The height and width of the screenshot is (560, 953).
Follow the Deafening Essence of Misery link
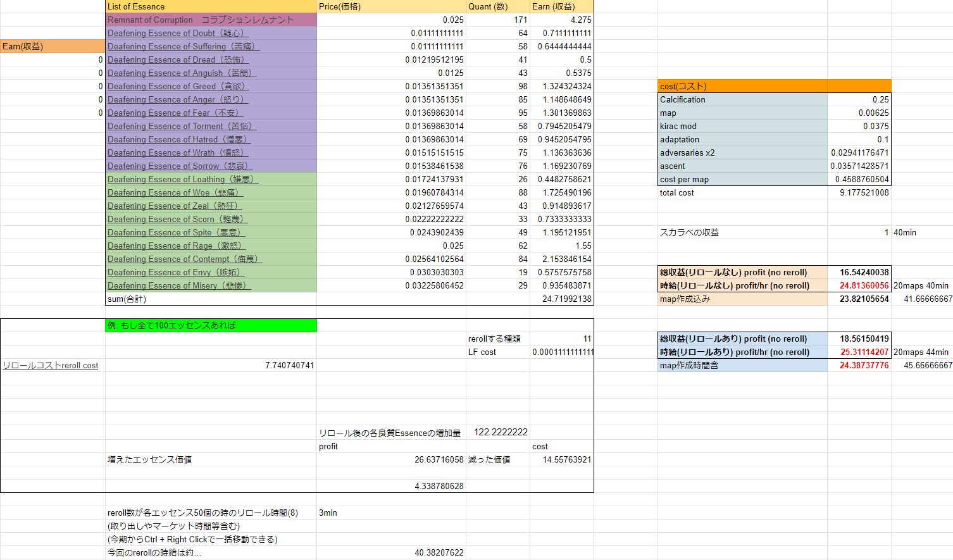click(179, 285)
